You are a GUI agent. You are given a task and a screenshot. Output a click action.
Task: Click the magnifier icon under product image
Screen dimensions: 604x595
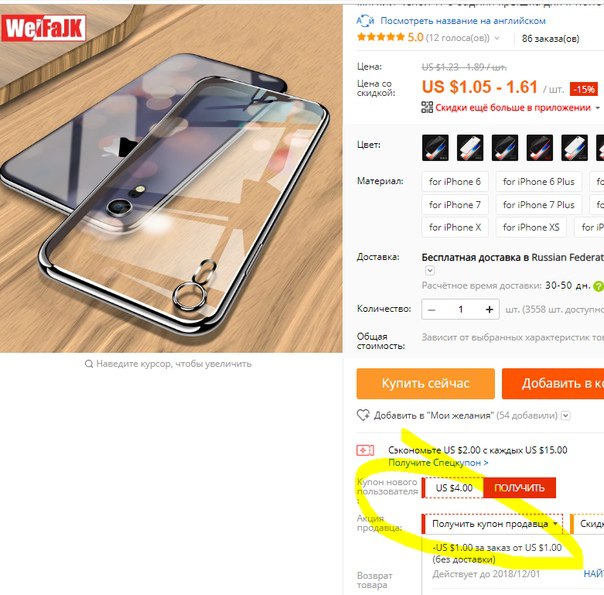point(89,364)
